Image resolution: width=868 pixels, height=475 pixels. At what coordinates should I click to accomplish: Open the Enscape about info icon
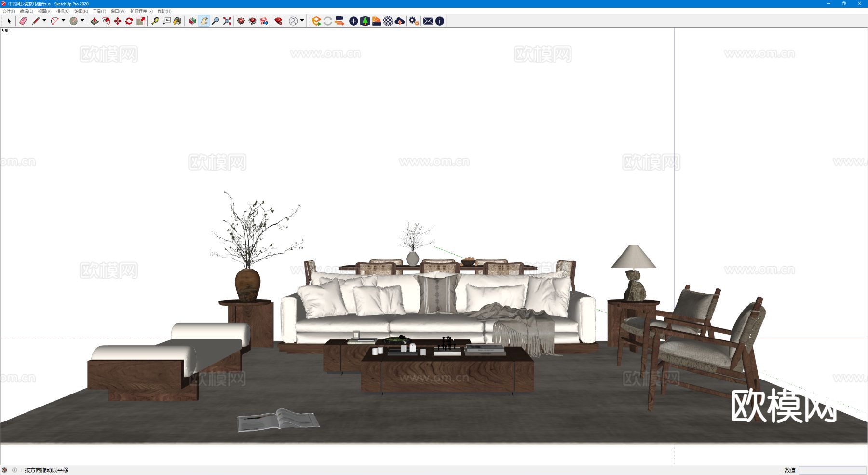440,21
